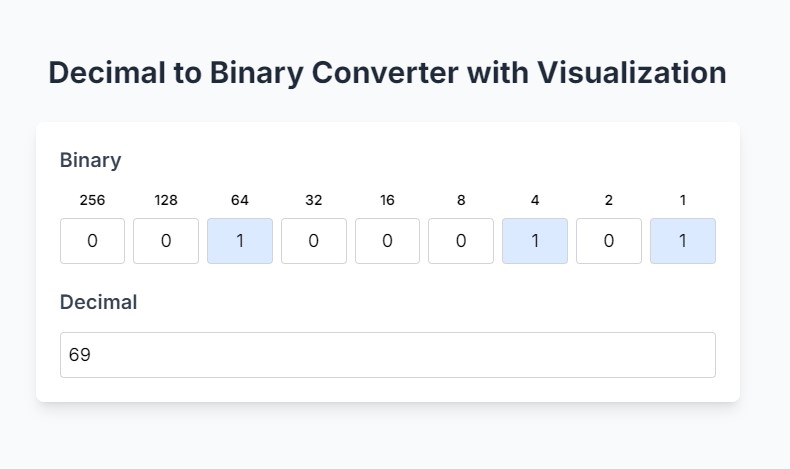Disable the highlighted 4 bit box
The width and height of the screenshot is (790, 469).
tap(535, 241)
